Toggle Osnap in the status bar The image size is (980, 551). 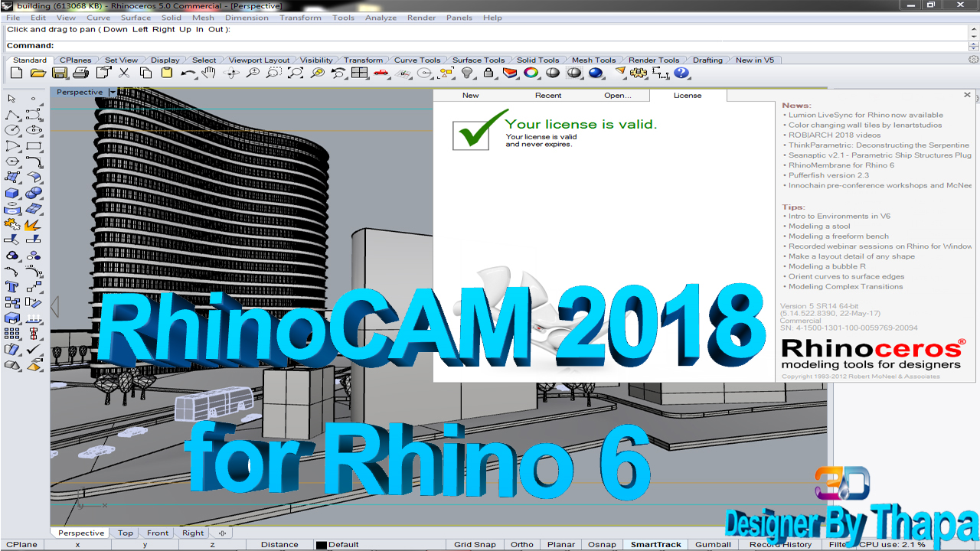[602, 545]
